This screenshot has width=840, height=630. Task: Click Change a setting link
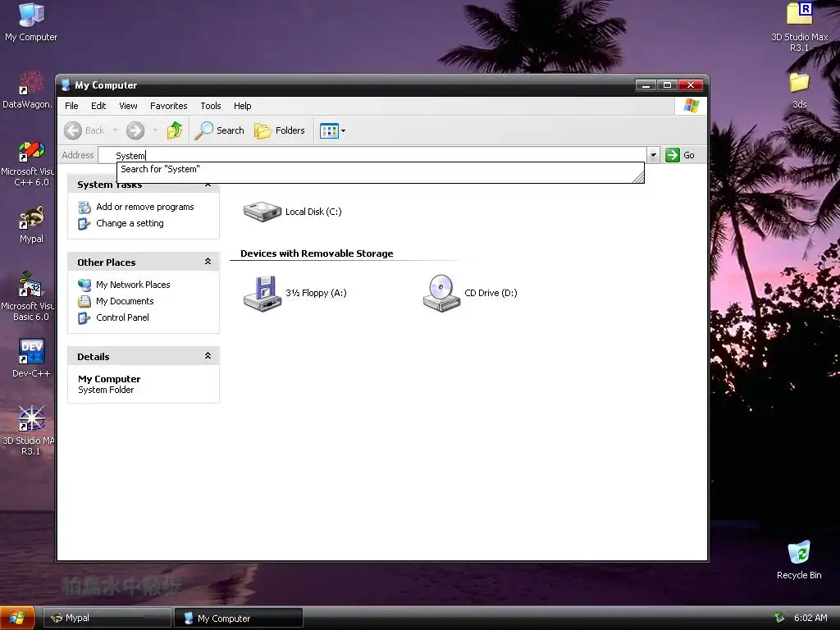pos(130,223)
